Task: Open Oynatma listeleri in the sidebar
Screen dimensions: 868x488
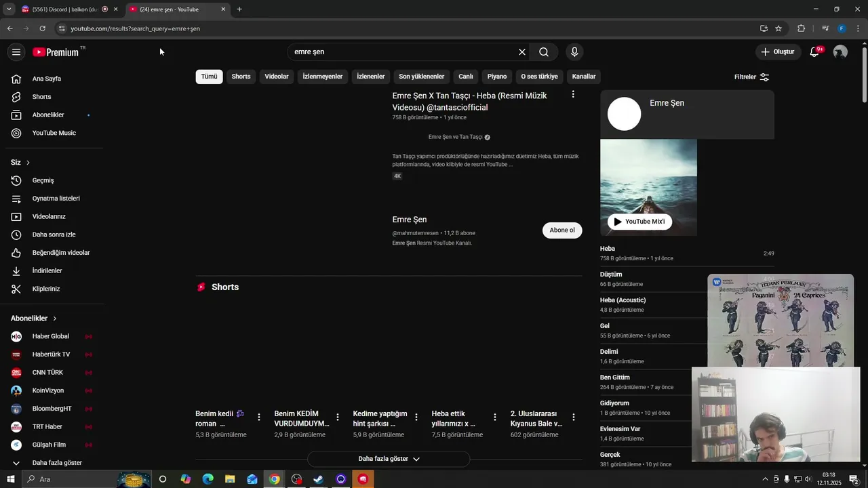Action: [x=52, y=199]
